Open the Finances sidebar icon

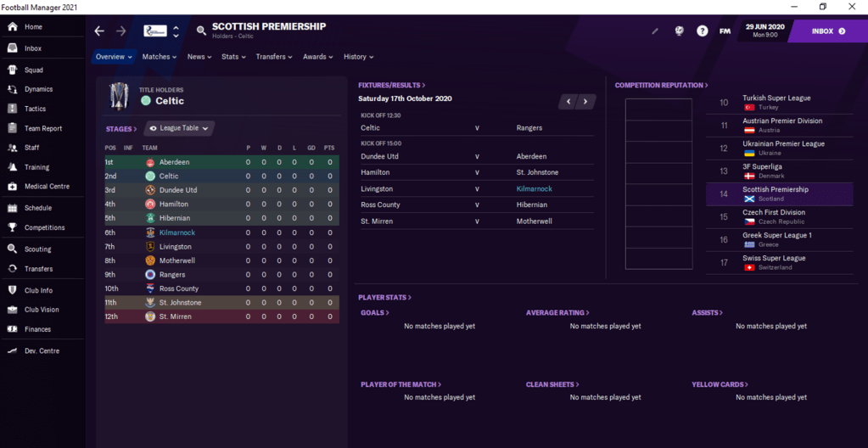[x=12, y=329]
